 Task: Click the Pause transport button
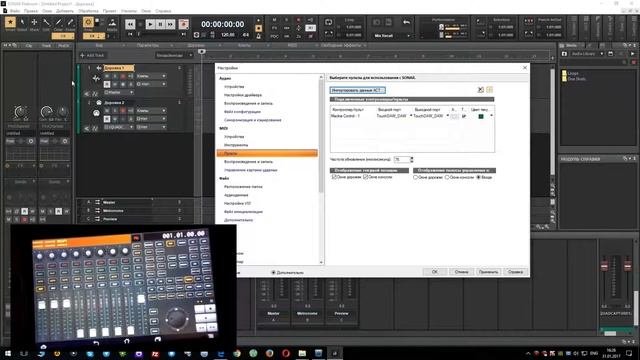coord(160,24)
